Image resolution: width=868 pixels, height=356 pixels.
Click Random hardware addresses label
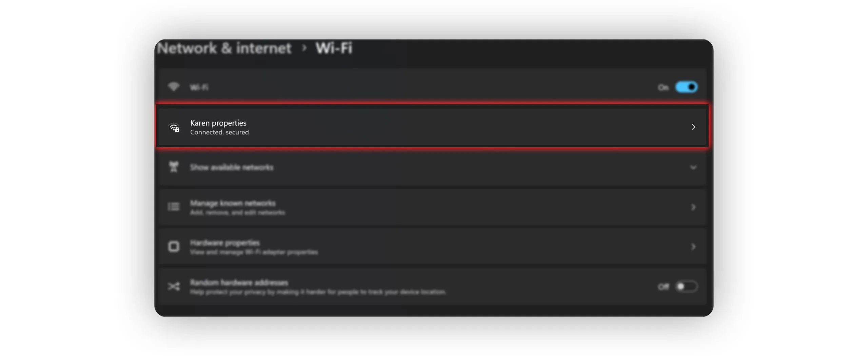tap(239, 282)
